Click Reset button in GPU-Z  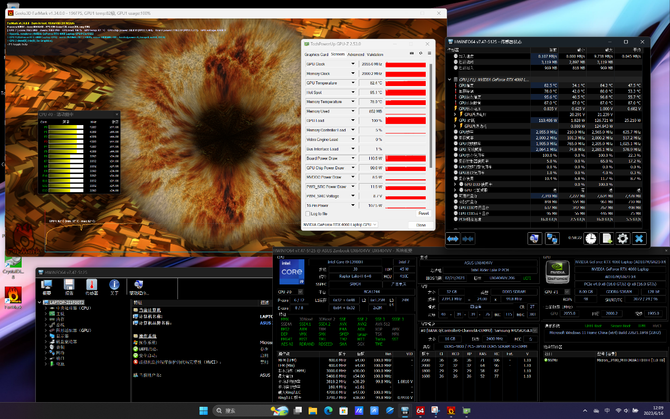tap(423, 213)
